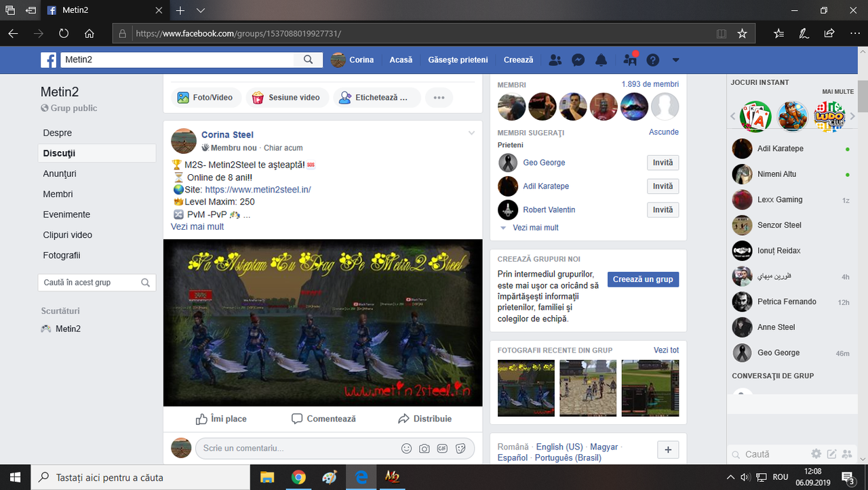Show hidden system tray icons arrow
The height and width of the screenshot is (490, 868).
[x=730, y=478]
